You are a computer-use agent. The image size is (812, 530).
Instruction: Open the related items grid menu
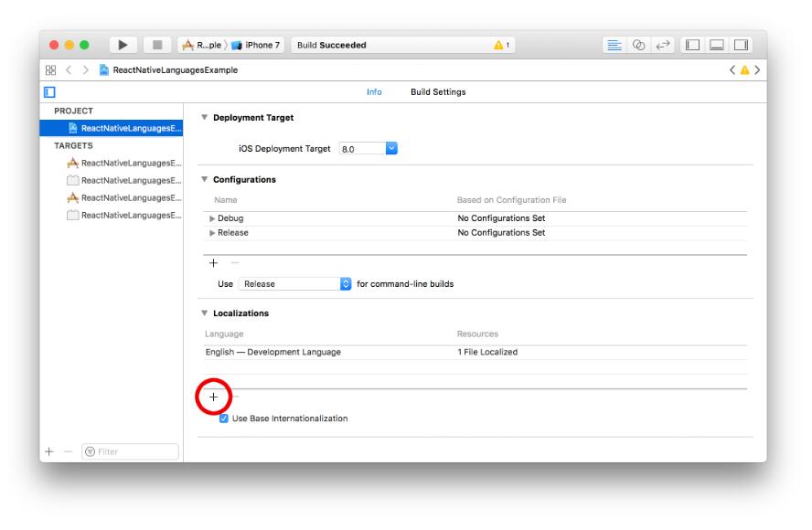(x=51, y=69)
